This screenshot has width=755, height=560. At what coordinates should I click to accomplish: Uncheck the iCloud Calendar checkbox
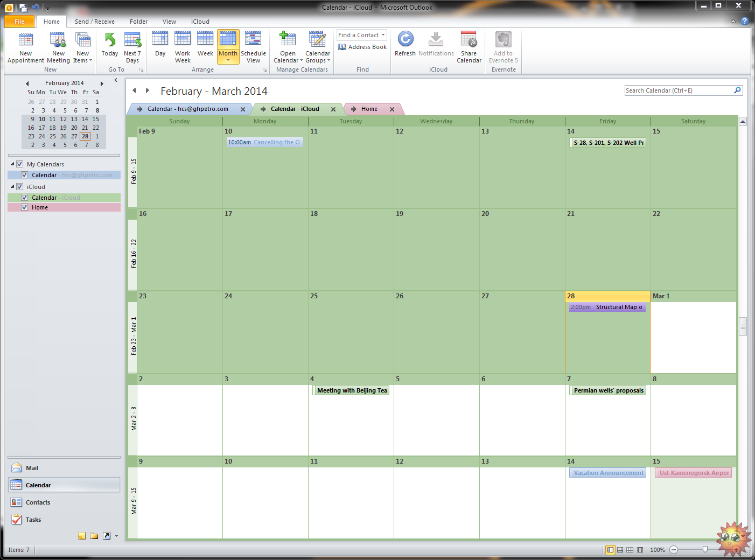(x=24, y=198)
